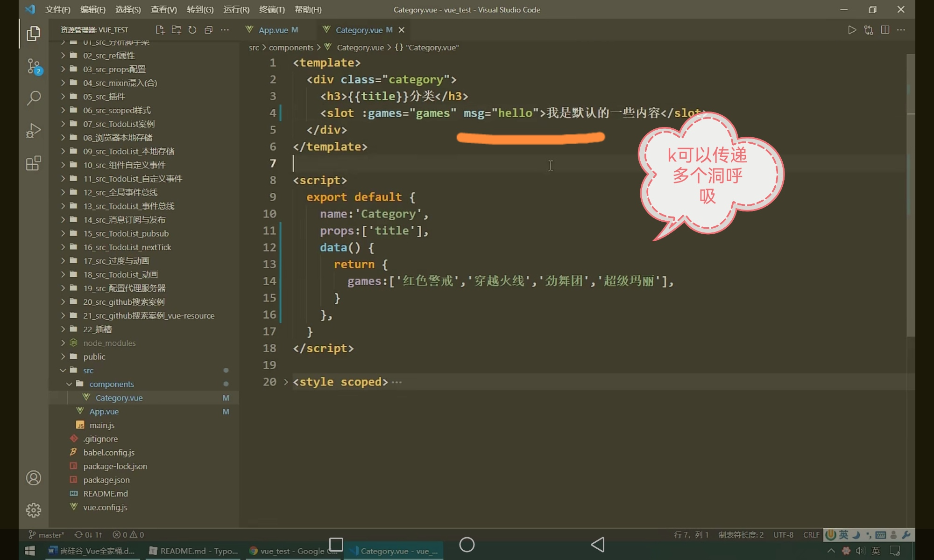Click the master branch status item
Screen dimensions: 934x560
click(47, 535)
